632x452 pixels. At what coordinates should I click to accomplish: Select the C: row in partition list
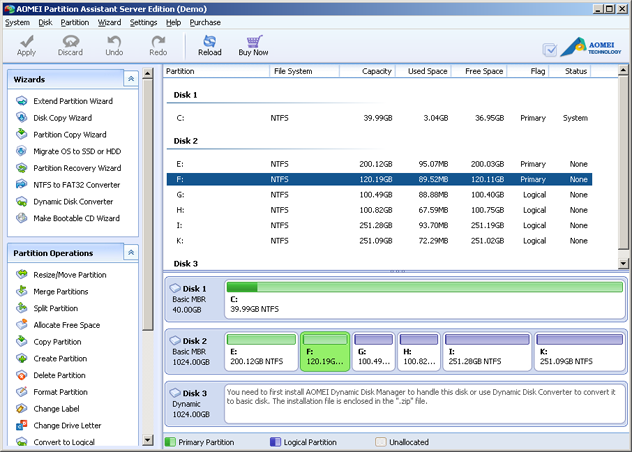(379, 118)
